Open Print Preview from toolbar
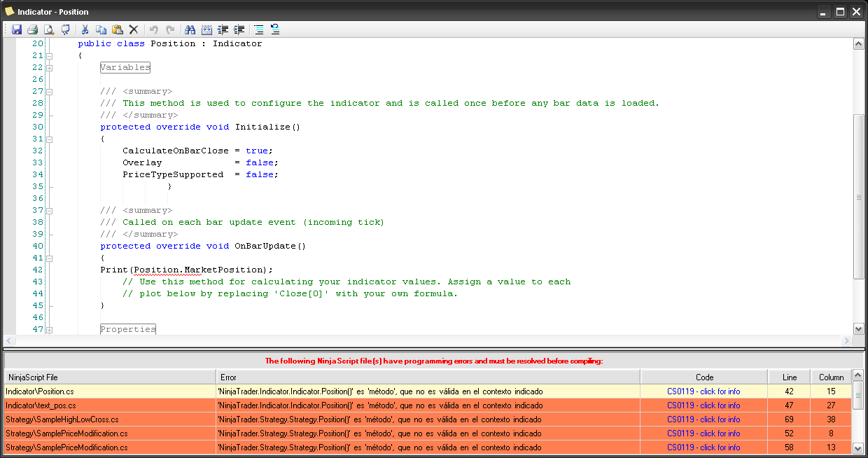Image resolution: width=868 pixels, height=458 pixels. 49,29
